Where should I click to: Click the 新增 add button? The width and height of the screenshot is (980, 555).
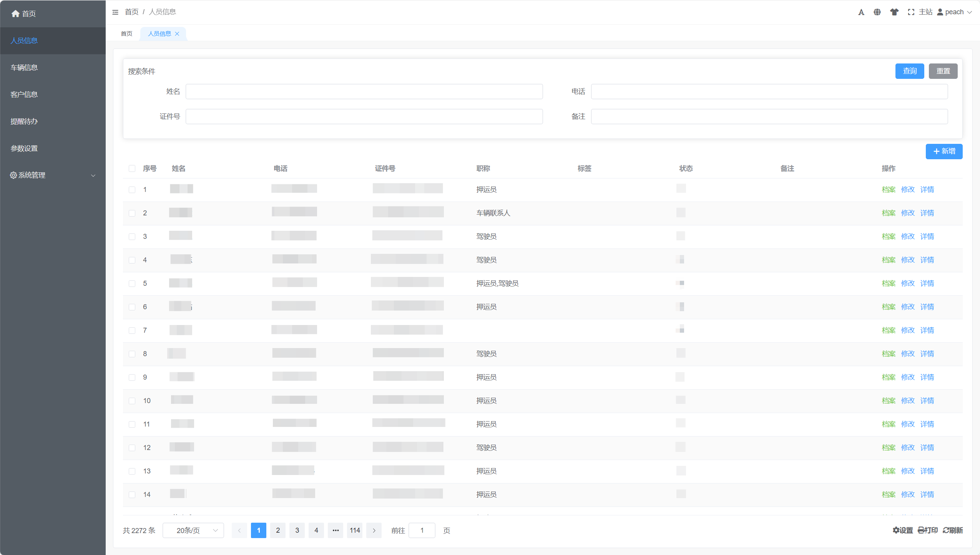click(x=944, y=152)
